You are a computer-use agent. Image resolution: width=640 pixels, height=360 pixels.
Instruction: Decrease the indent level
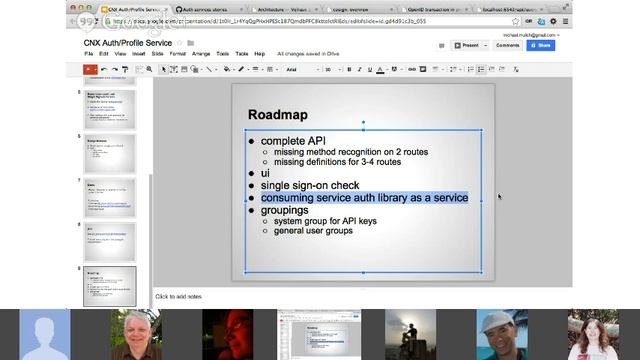point(491,70)
